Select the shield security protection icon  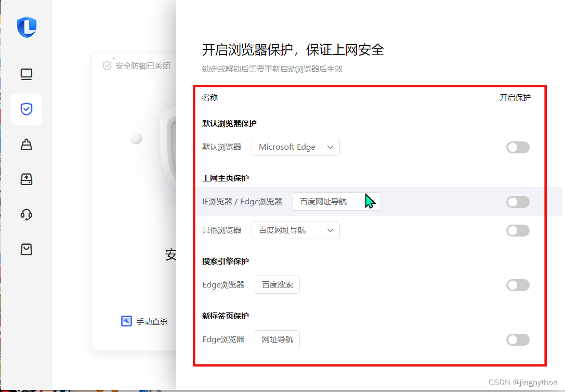27,109
